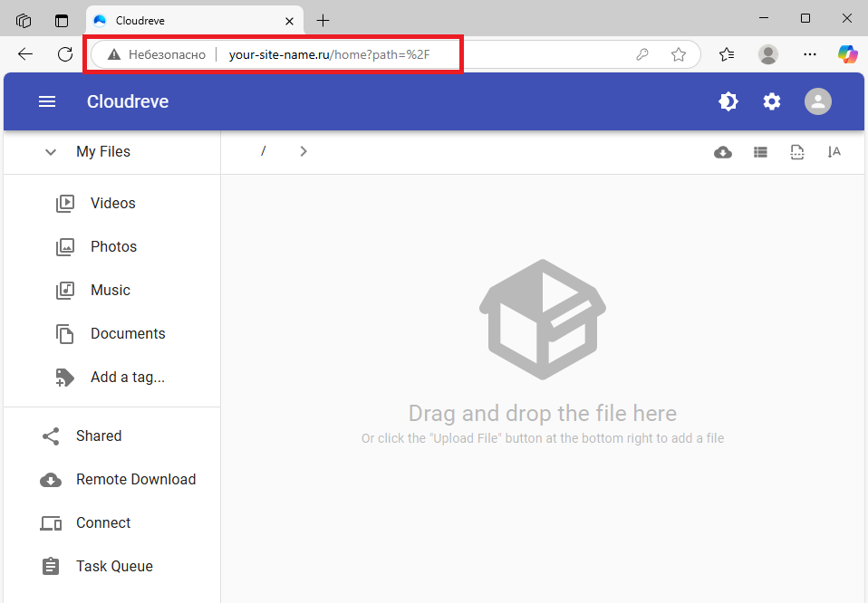Open the Music category
This screenshot has width=868, height=603.
click(111, 290)
